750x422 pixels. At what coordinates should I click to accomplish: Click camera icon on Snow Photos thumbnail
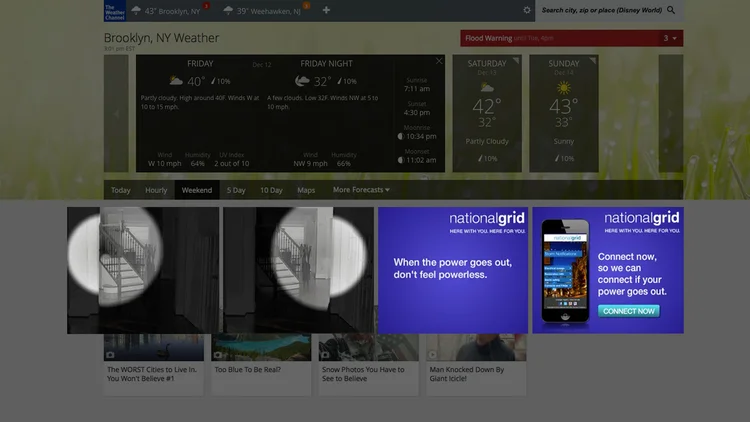[x=325, y=355]
